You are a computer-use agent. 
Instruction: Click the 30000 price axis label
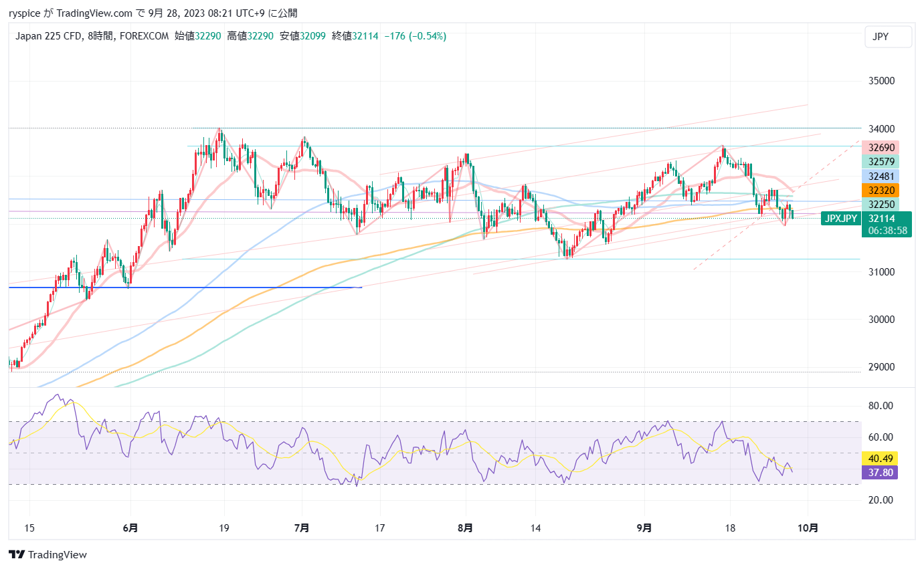tap(880, 319)
